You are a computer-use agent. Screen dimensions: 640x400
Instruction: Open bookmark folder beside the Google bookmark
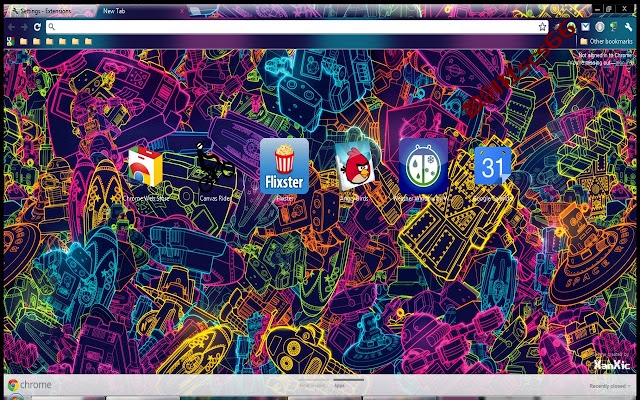click(x=23, y=41)
